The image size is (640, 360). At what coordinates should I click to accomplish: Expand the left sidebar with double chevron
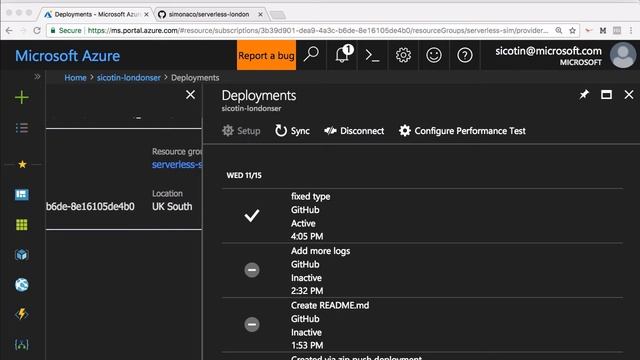pyautogui.click(x=37, y=77)
